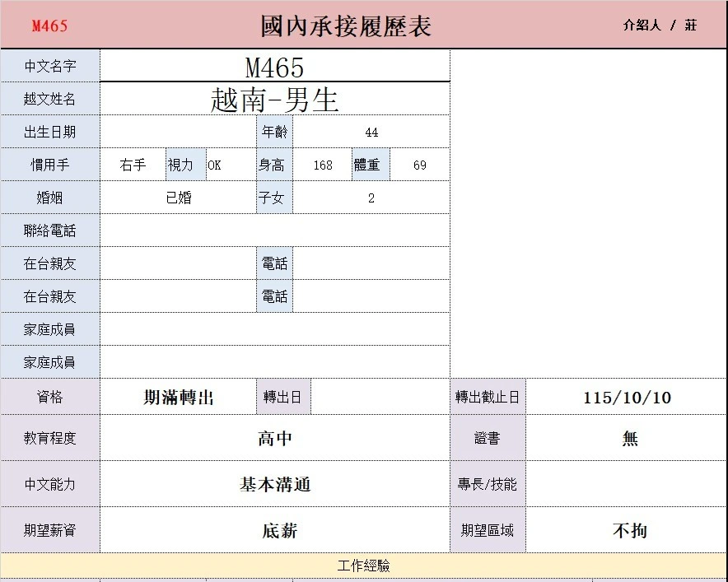Click the 基本溝通 value cell

coord(275,484)
